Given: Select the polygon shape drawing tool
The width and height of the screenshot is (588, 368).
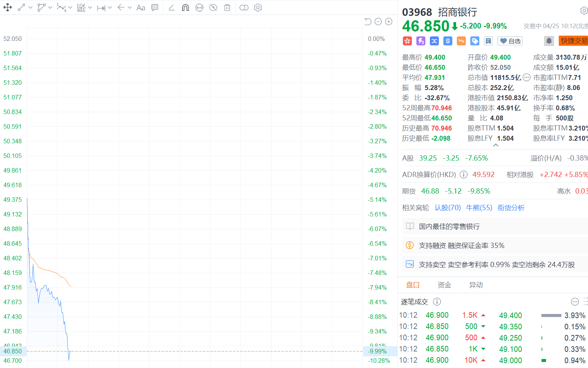Looking at the screenshot, I should tap(41, 8).
